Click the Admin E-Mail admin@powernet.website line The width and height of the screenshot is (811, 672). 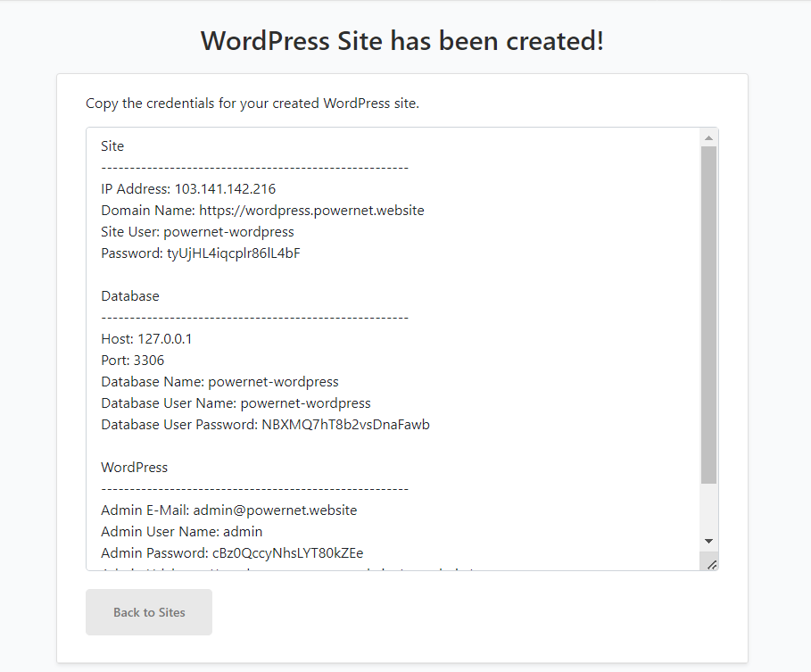[x=229, y=510]
